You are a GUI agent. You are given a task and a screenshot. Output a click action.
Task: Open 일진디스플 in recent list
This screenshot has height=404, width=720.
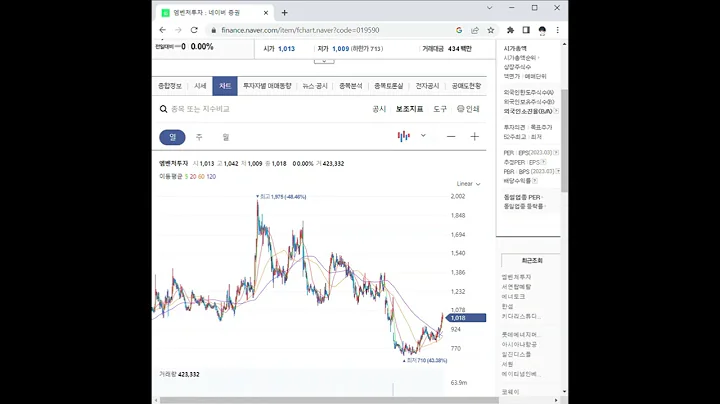click(x=516, y=354)
